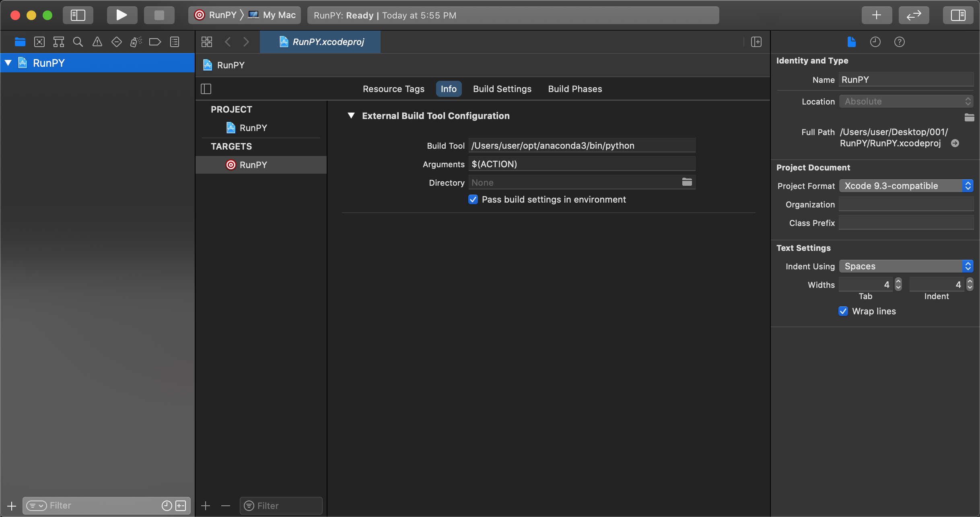980x517 pixels.
Task: Click the help question mark icon
Action: [x=900, y=41]
